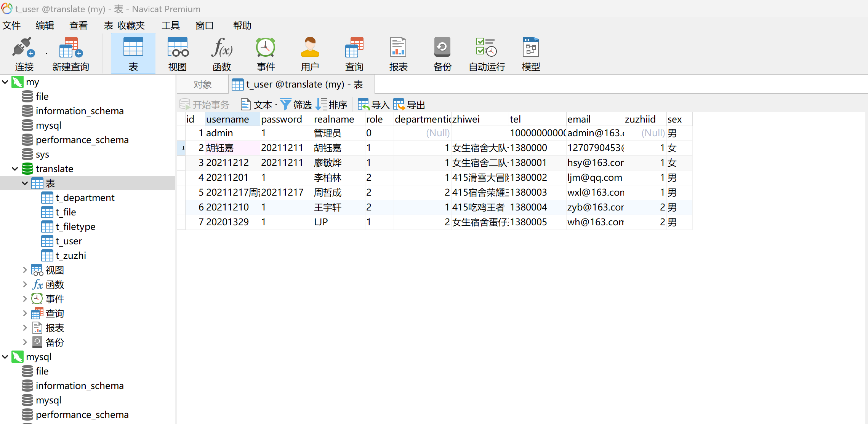This screenshot has width=868, height=424.
Task: Expand the Views node under translate
Action: point(25,270)
